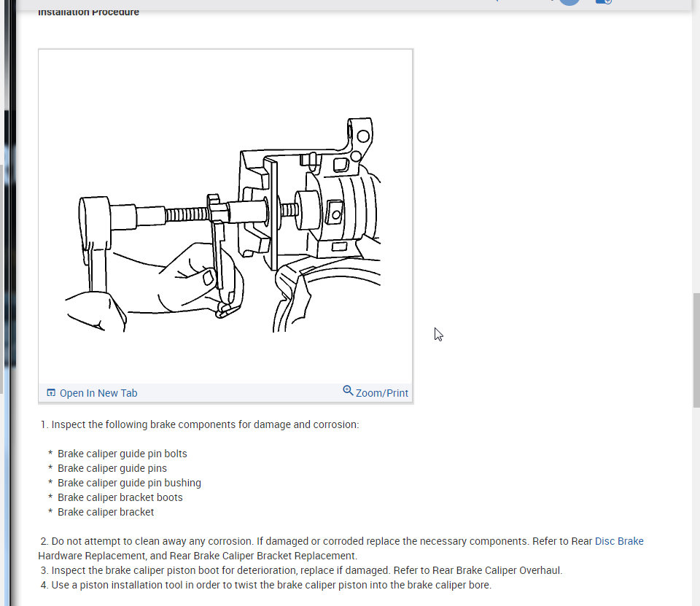The width and height of the screenshot is (700, 606).
Task: Open the Disc Brake Hardware Replacement link
Action: pyautogui.click(x=619, y=541)
